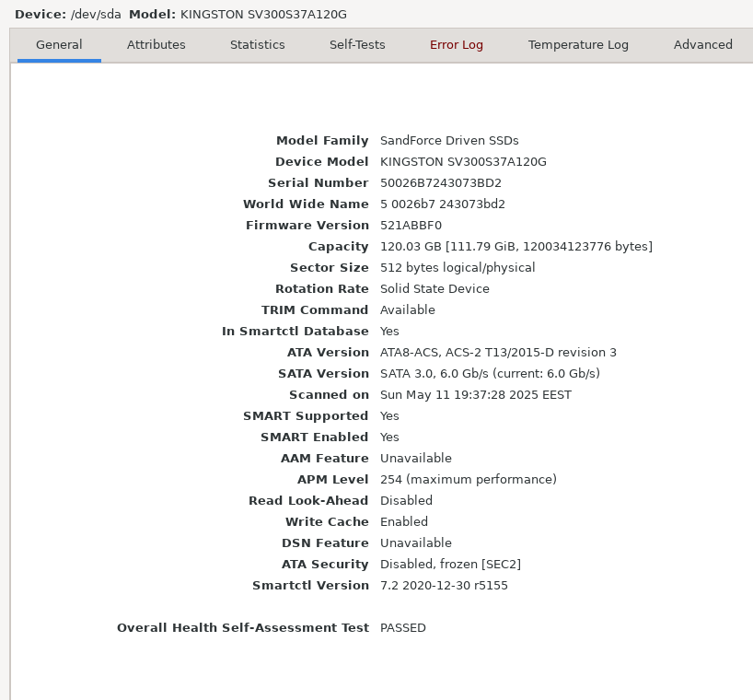Click Read Look-Ahead value 'Disabled'
The width and height of the screenshot is (753, 700).
[x=406, y=501]
